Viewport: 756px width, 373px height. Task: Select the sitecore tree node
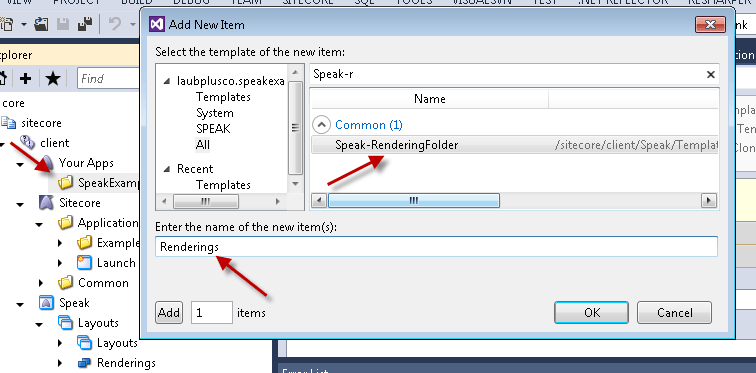pyautogui.click(x=41, y=123)
